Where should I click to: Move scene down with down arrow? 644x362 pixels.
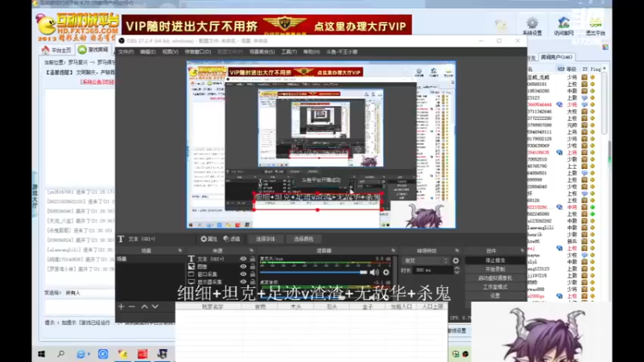pyautogui.click(x=155, y=306)
